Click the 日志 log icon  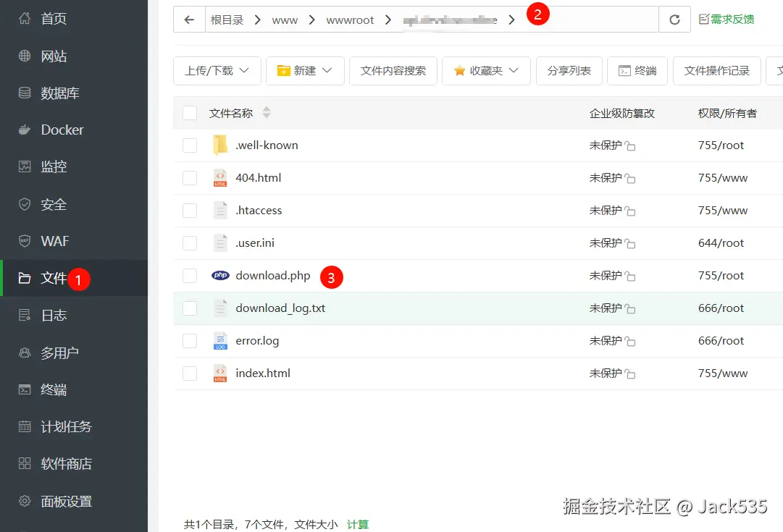coord(25,315)
